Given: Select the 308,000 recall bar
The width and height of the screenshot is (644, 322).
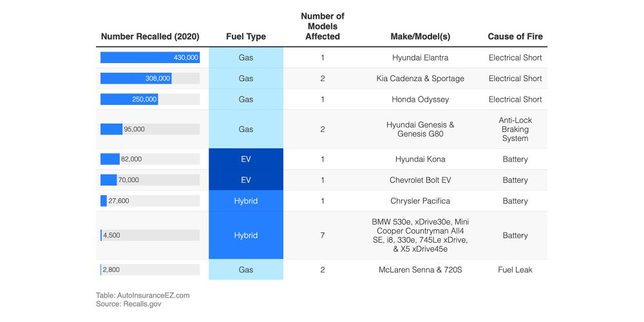Looking at the screenshot, I should (x=136, y=79).
